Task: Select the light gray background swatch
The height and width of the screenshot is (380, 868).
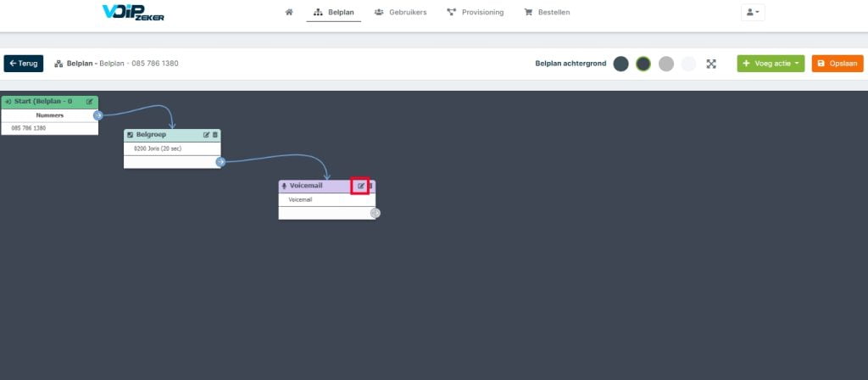Action: coord(666,64)
